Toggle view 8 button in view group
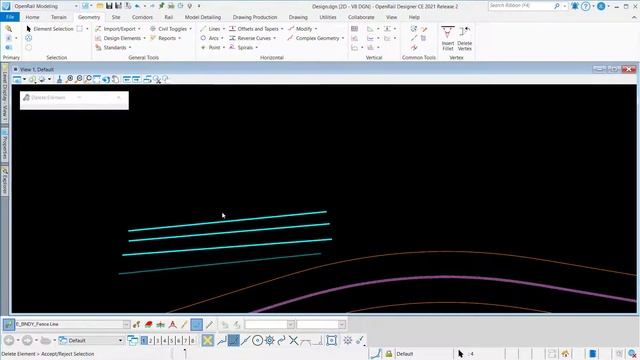Screen dimensions: 640x360 click(192, 340)
